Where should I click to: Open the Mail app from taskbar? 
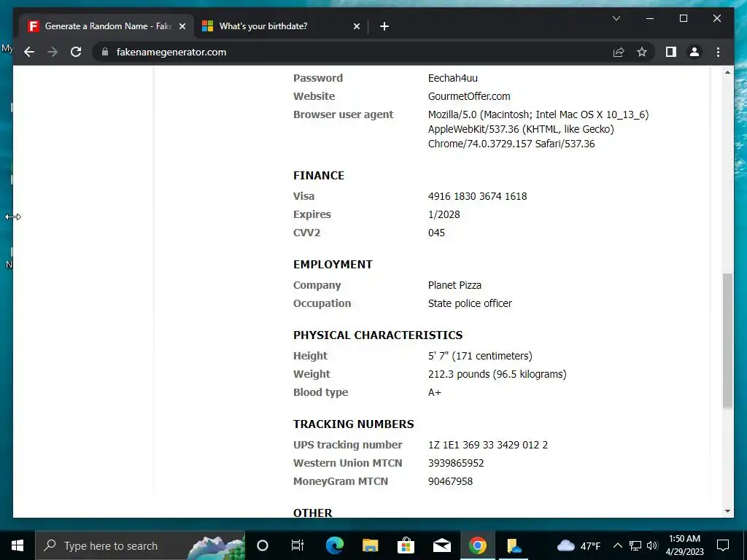(x=442, y=545)
